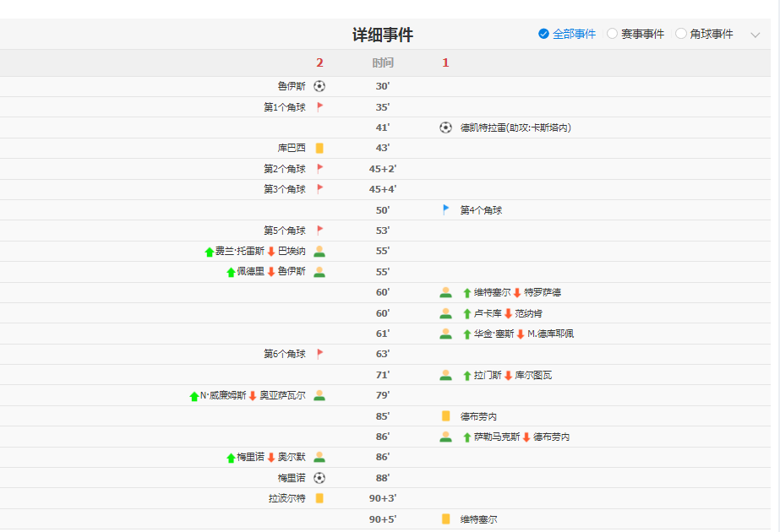
Task: Click player name 特罗萨德
Action: 543,292
